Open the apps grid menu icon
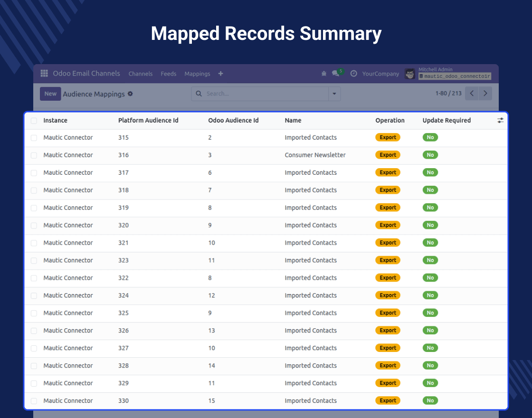The width and height of the screenshot is (532, 418). (44, 73)
